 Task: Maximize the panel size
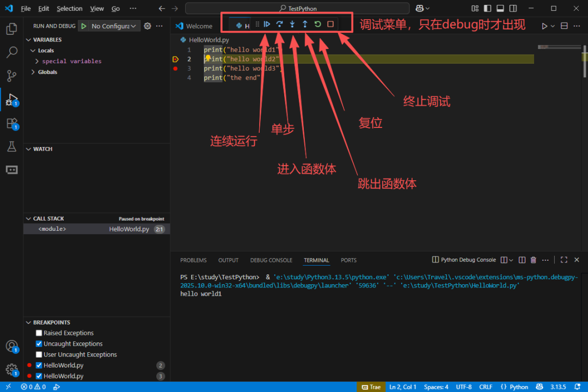[x=564, y=260]
